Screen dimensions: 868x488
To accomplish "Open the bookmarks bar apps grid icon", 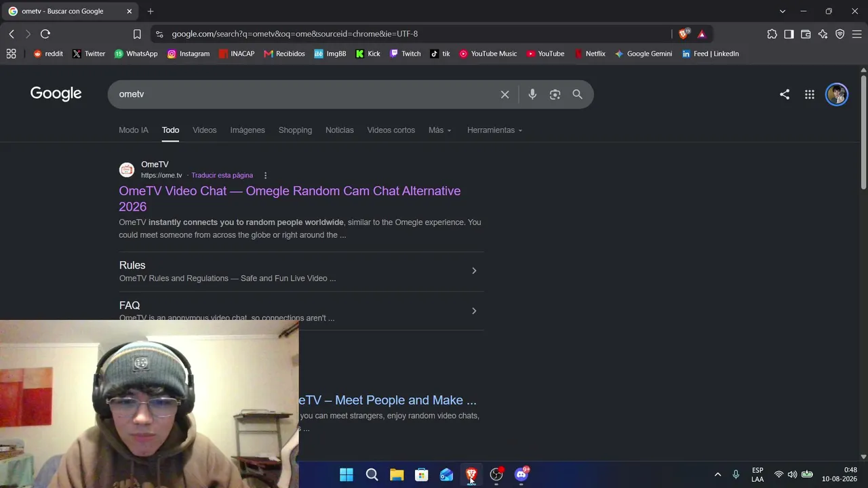I will 11,54.
